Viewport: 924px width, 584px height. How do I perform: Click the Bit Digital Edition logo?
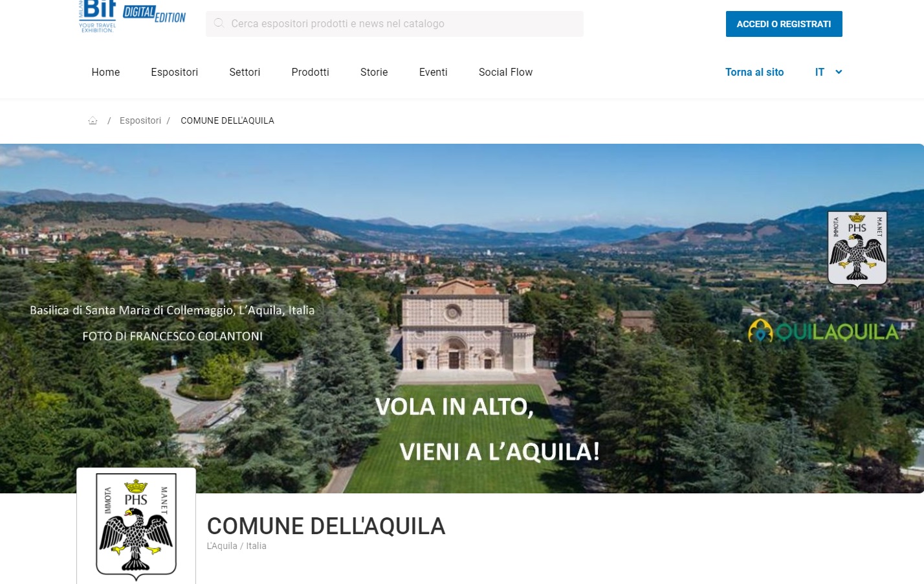132,16
